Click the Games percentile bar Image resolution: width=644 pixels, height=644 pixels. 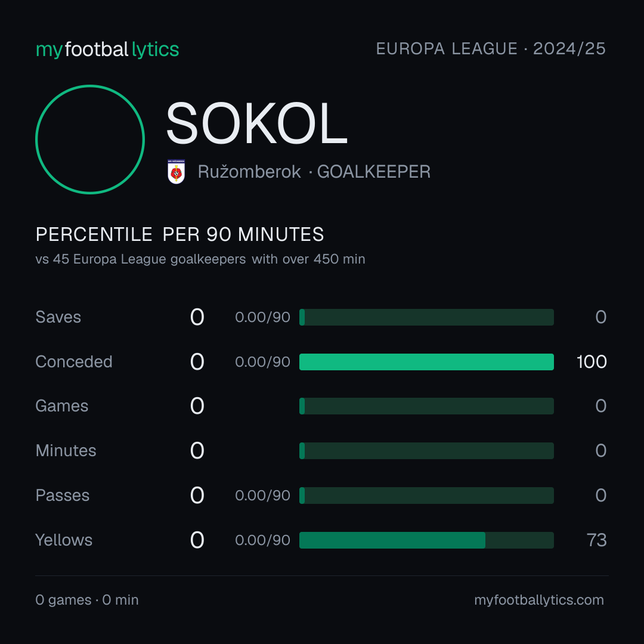coord(426,406)
